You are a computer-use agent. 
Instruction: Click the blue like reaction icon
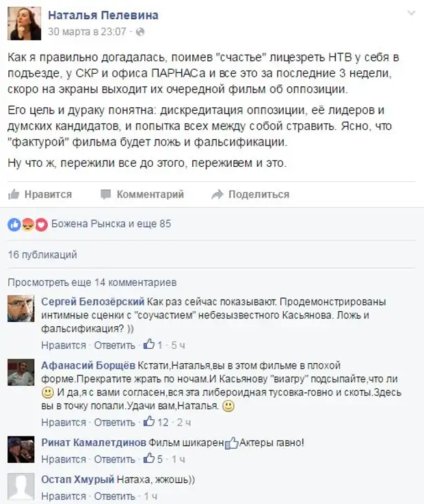click(x=14, y=225)
